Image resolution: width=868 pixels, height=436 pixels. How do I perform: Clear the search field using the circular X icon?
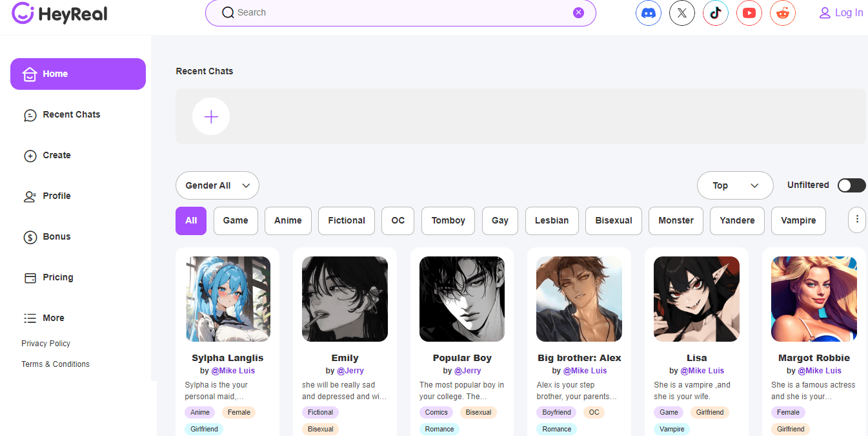tap(578, 12)
